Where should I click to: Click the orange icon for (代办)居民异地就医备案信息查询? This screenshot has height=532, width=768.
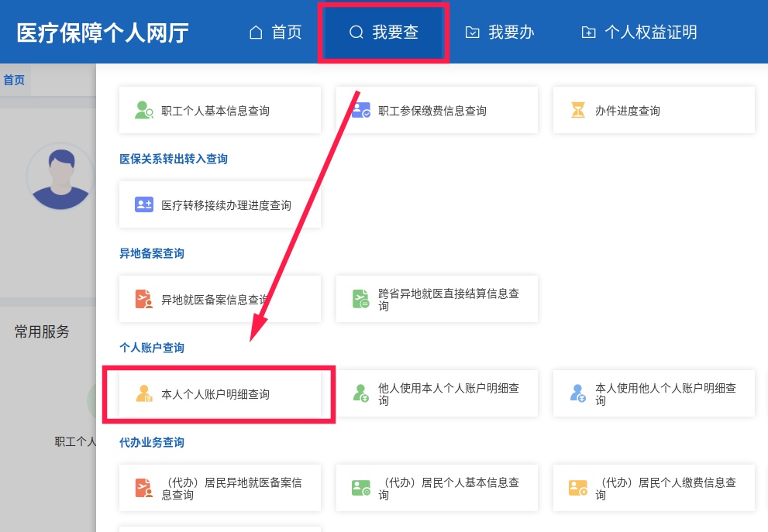tap(144, 488)
